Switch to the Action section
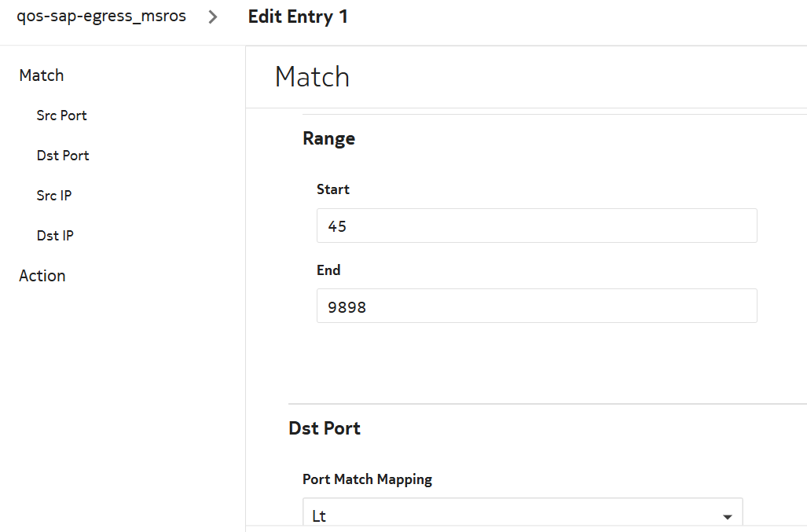807x532 pixels. click(42, 276)
